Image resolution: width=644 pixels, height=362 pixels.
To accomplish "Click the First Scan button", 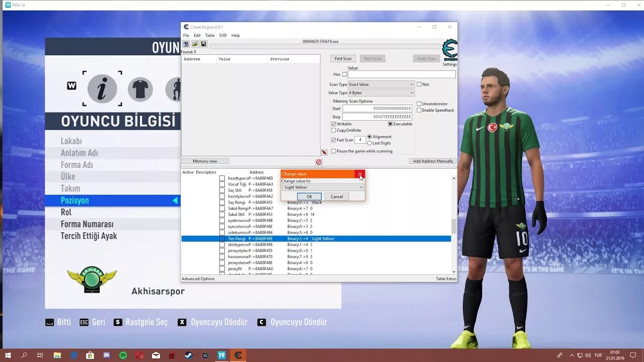I will (343, 59).
